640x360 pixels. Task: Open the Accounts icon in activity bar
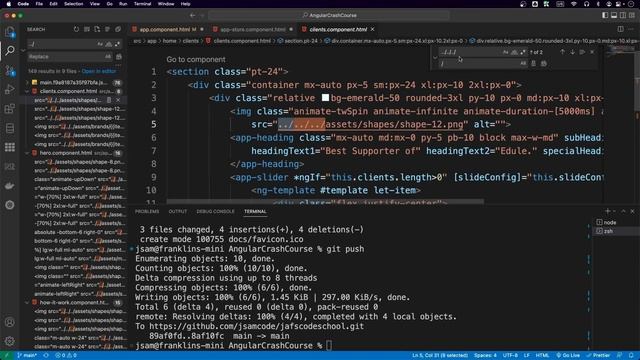pyautogui.click(x=10, y=322)
